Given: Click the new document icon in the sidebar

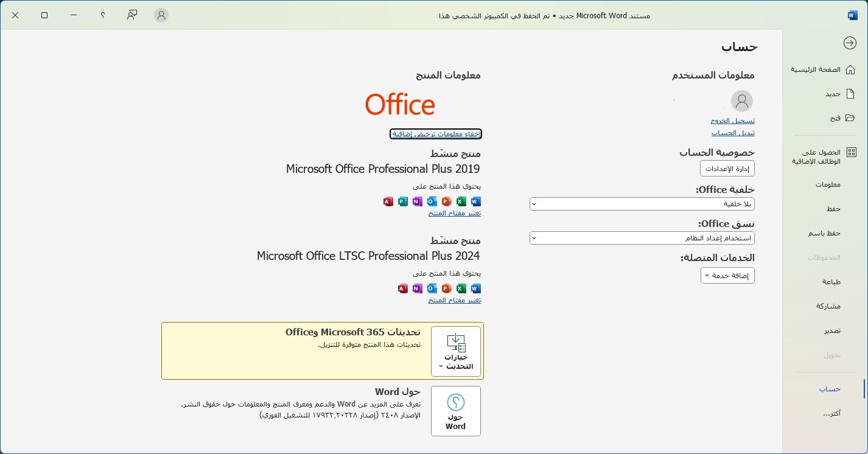Looking at the screenshot, I should [852, 94].
